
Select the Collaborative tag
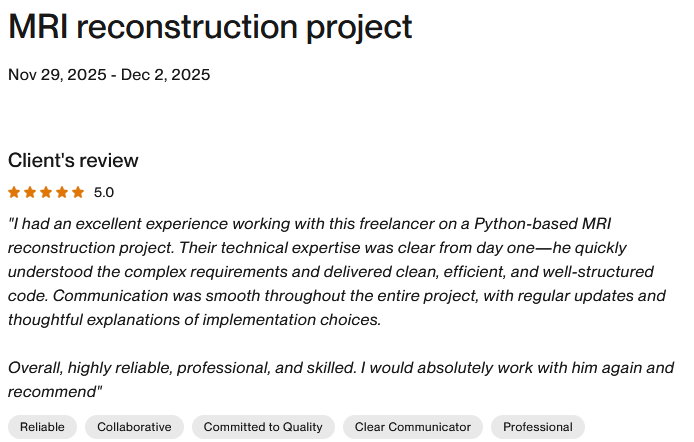point(134,427)
